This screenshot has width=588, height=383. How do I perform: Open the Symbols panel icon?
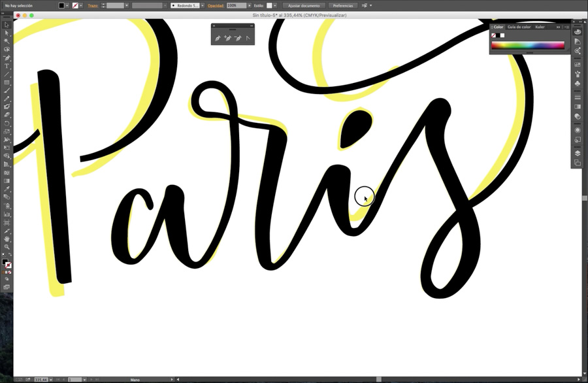point(578,84)
